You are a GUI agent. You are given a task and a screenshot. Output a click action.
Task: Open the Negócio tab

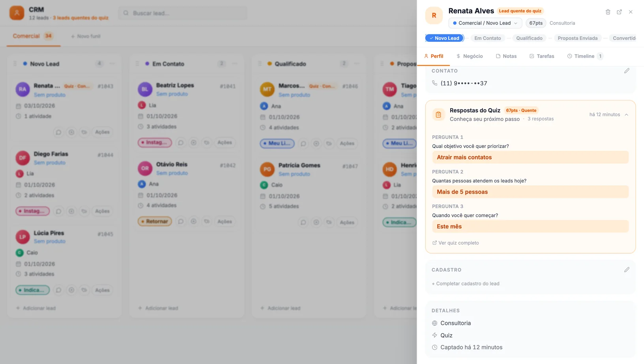(469, 56)
